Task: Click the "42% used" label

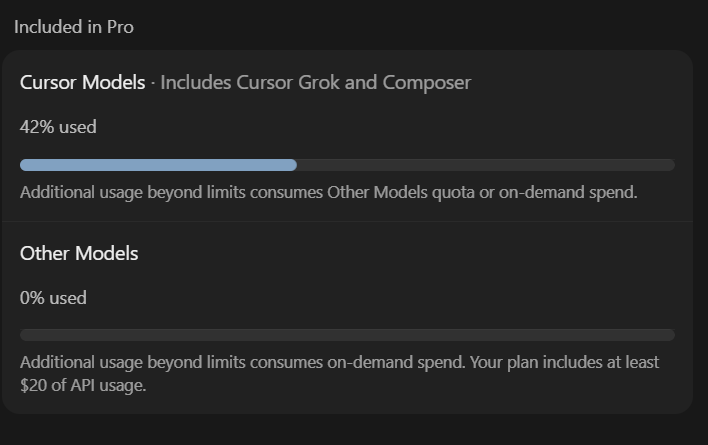Action: click(58, 127)
